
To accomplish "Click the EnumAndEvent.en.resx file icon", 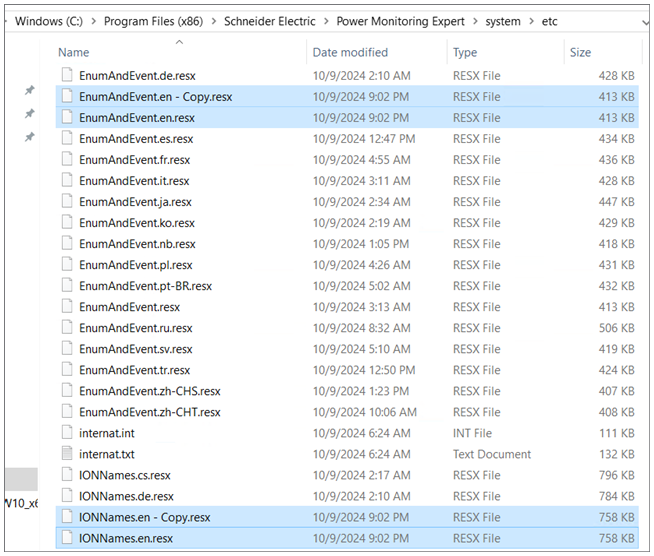I will click(67, 117).
